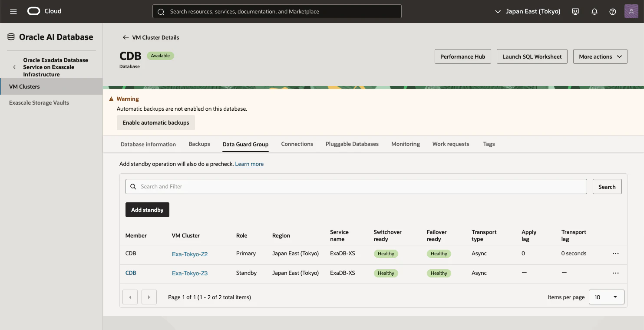This screenshot has height=330, width=644.
Task: Click the search magnifier icon in top bar
Action: click(x=161, y=12)
